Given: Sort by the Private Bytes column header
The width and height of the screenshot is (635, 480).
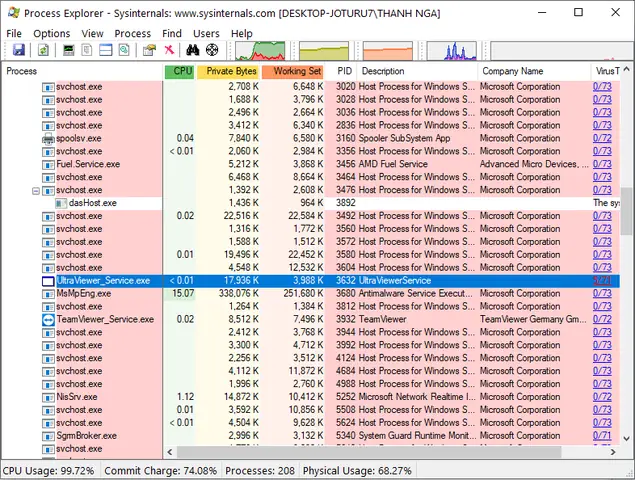Looking at the screenshot, I should 228,71.
